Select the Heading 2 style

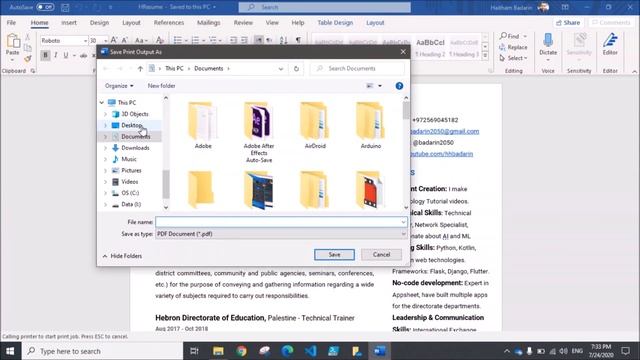coord(430,48)
